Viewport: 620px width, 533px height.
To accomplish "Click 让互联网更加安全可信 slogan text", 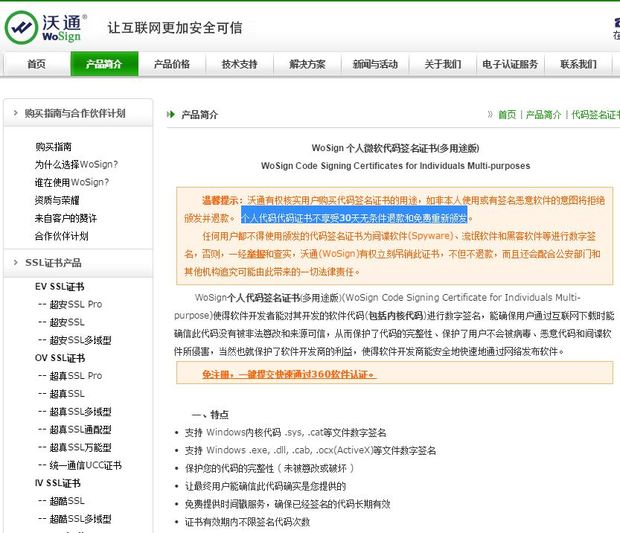I will click(x=175, y=28).
